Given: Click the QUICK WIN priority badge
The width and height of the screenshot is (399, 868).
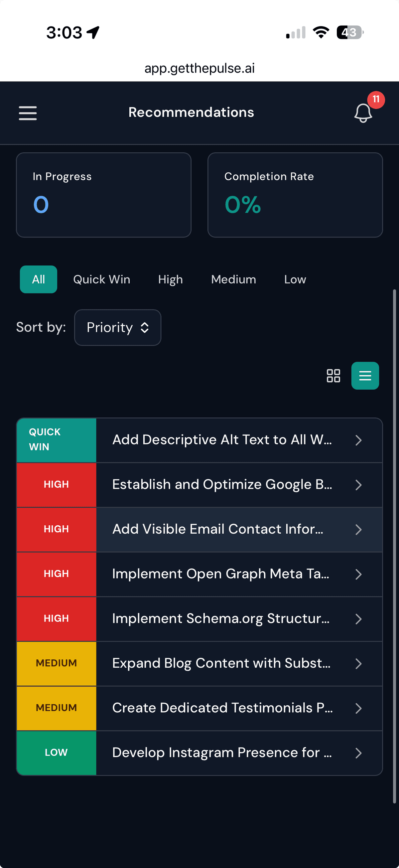Looking at the screenshot, I should pyautogui.click(x=56, y=440).
